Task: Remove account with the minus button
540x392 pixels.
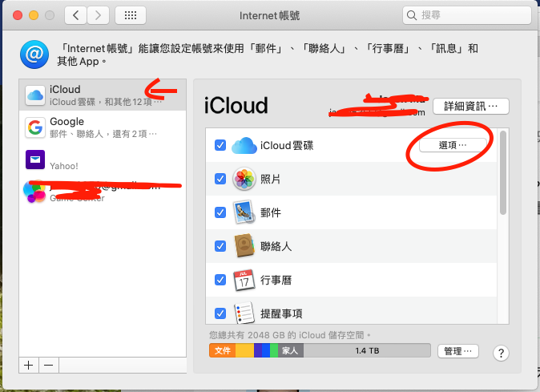Action: pyautogui.click(x=49, y=365)
